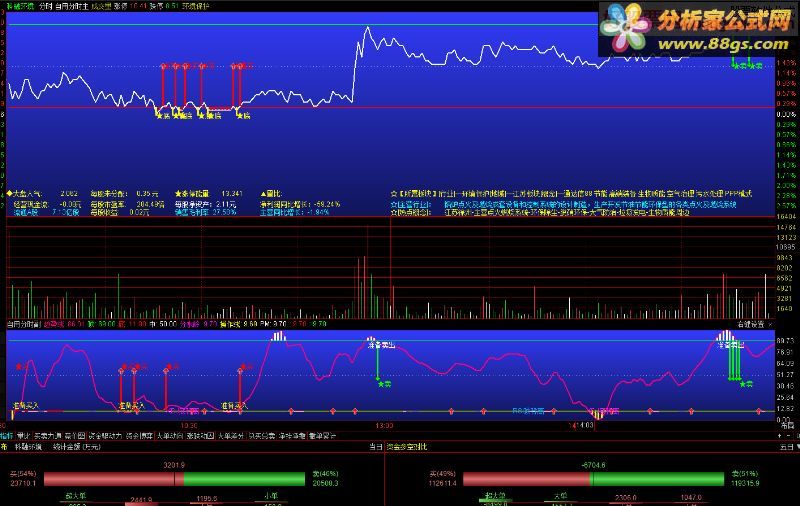
Task: Click the 资金多空对比 panel title
Action: tap(407, 447)
